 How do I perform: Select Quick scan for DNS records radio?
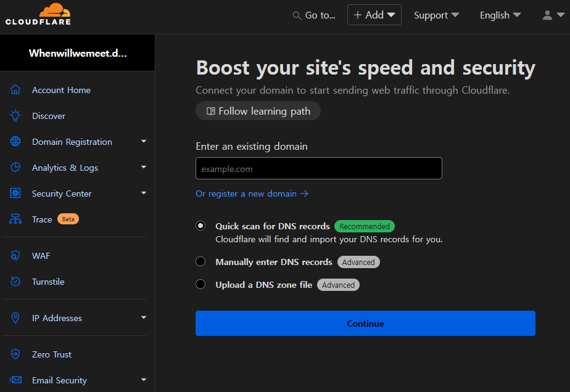coord(200,226)
